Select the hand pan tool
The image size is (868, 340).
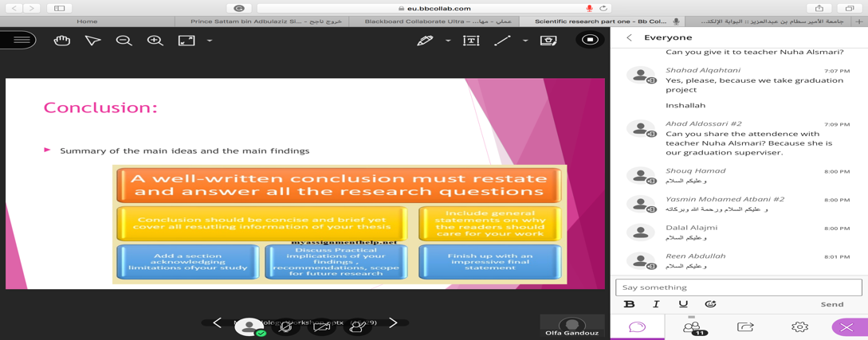coord(61,41)
